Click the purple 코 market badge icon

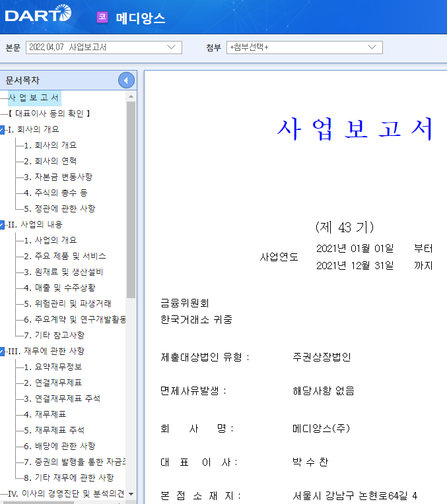tap(102, 16)
